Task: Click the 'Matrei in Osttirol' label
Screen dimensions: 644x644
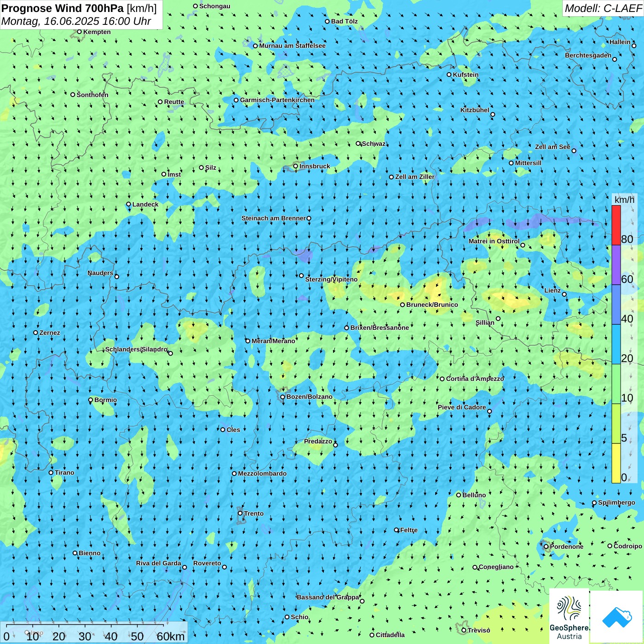Action: (494, 241)
